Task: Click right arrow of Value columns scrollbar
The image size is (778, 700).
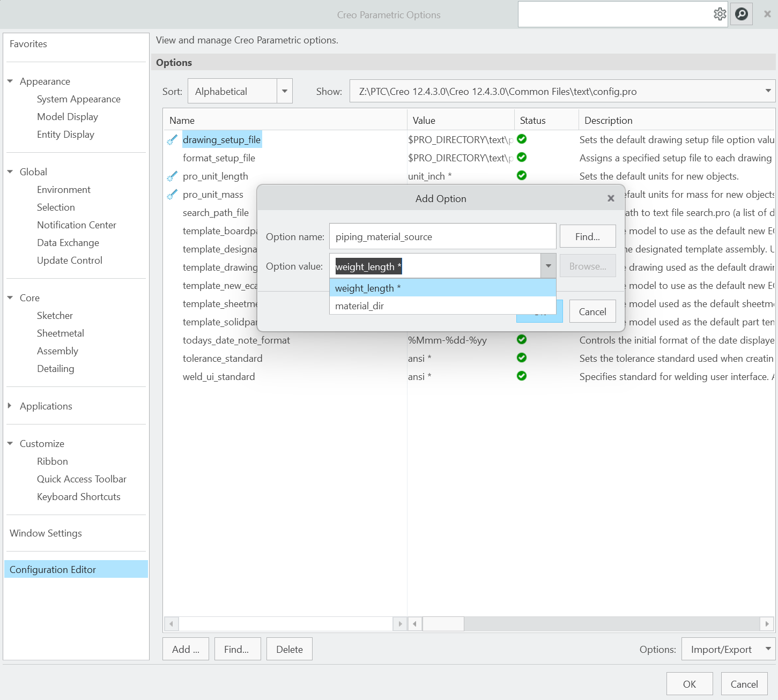Action: pyautogui.click(x=767, y=624)
